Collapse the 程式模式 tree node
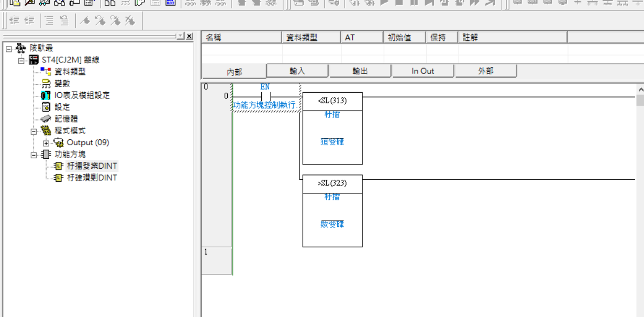The height and width of the screenshot is (317, 644). point(34,131)
